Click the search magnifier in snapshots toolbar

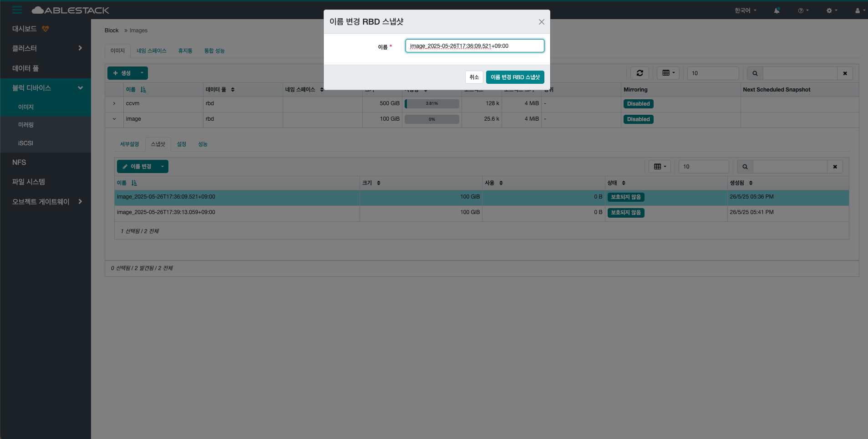(745, 167)
